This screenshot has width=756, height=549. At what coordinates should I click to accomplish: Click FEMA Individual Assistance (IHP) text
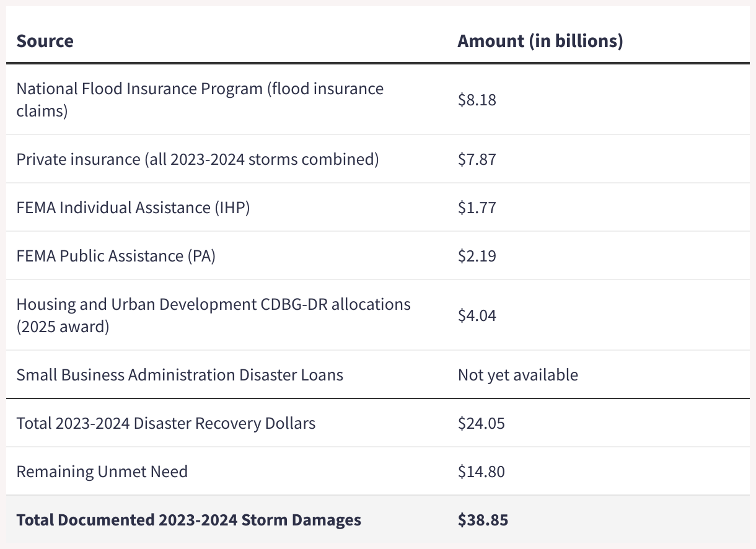tap(133, 208)
